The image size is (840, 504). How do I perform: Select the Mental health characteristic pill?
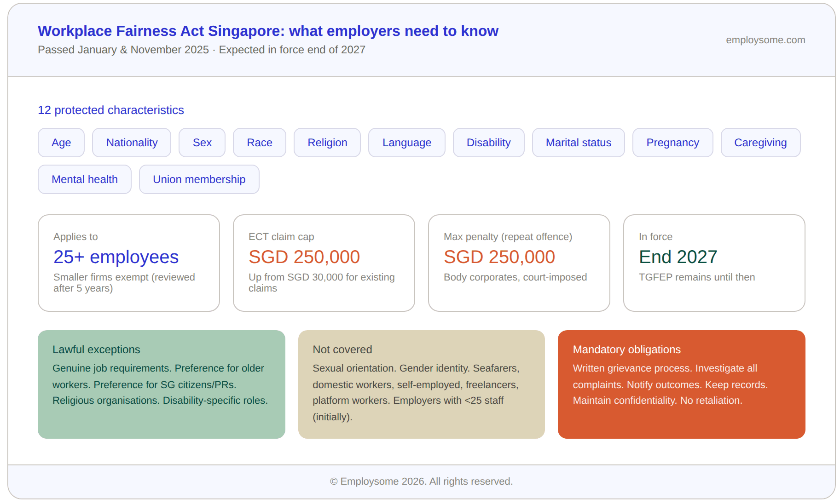coord(85,179)
